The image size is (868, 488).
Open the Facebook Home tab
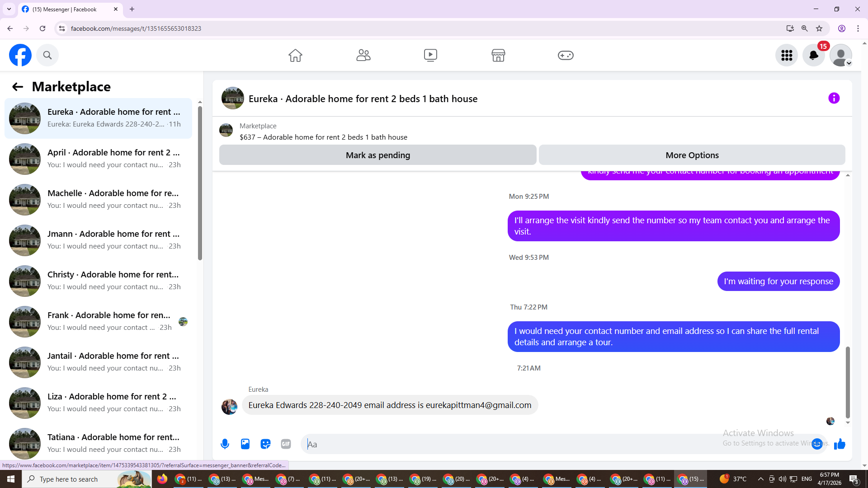coord(295,55)
